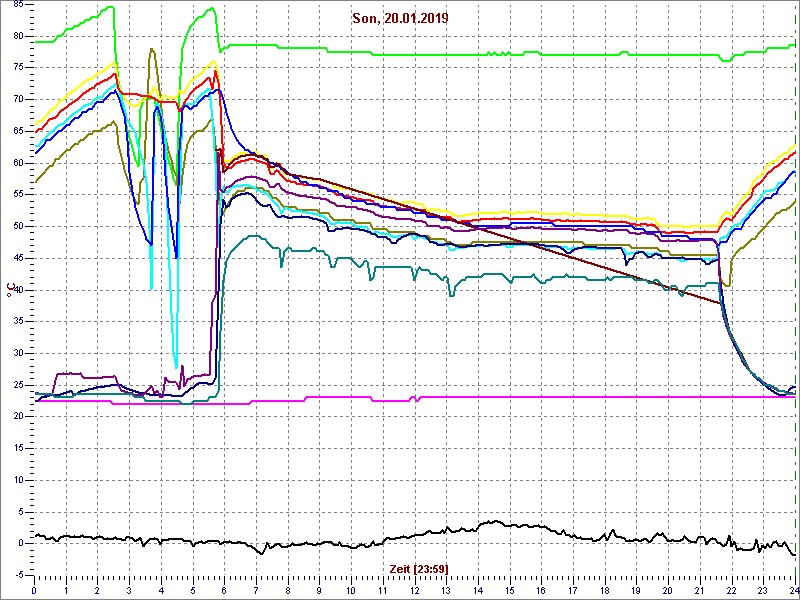Select the "35" temperature axis label
800x600 pixels.
coord(17,322)
